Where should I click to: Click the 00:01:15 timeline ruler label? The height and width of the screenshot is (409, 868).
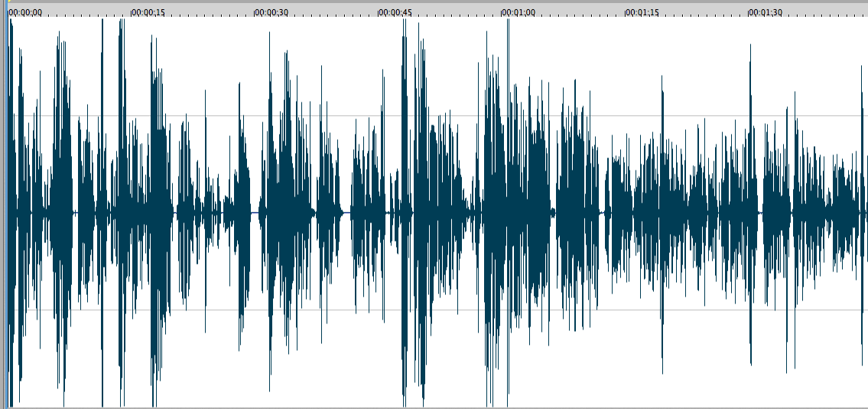(x=642, y=12)
